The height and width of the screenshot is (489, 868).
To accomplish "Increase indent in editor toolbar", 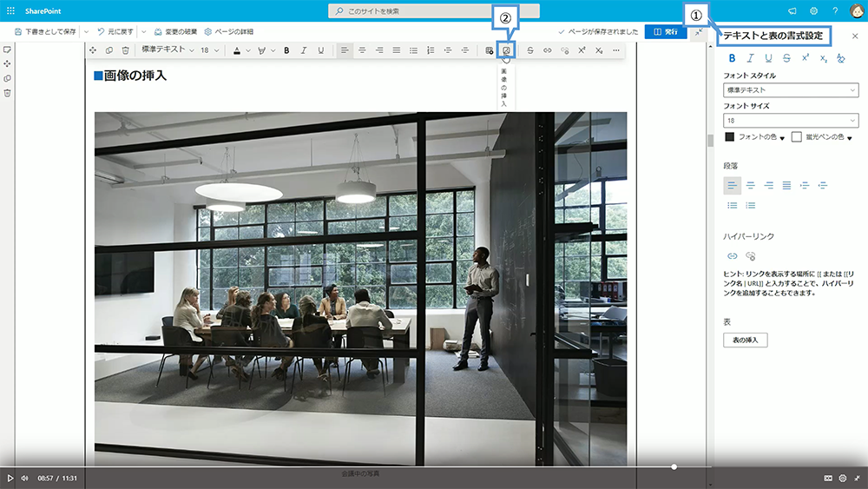I will pyautogui.click(x=448, y=50).
